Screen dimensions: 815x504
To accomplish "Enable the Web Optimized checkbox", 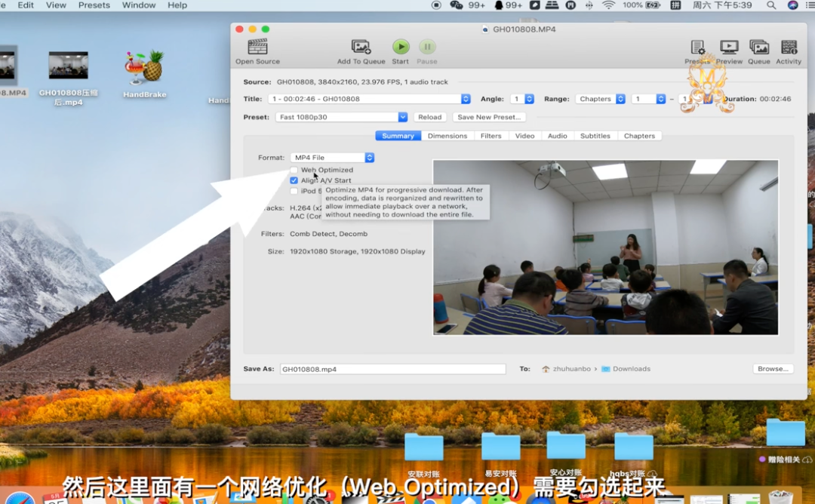I will (294, 170).
